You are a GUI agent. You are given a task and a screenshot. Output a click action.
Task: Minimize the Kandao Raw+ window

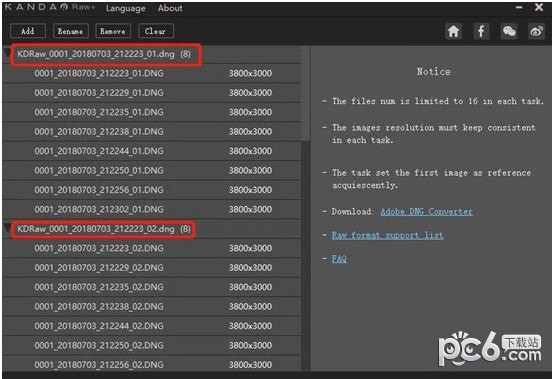519,7
